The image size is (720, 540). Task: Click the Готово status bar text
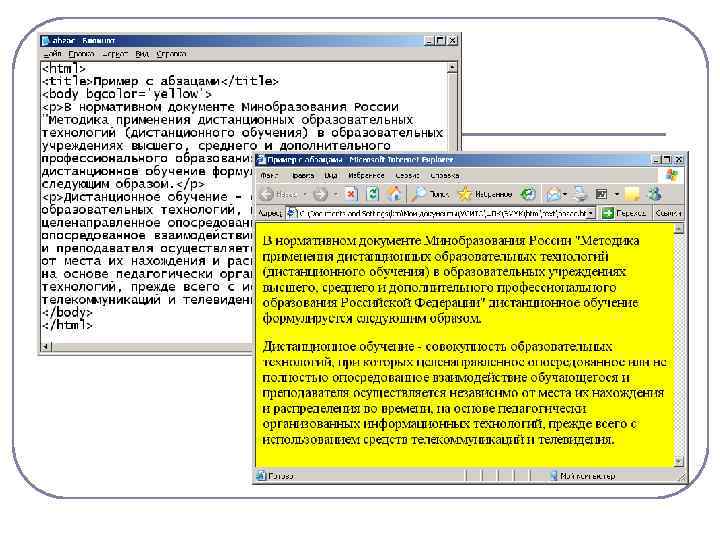pos(281,476)
